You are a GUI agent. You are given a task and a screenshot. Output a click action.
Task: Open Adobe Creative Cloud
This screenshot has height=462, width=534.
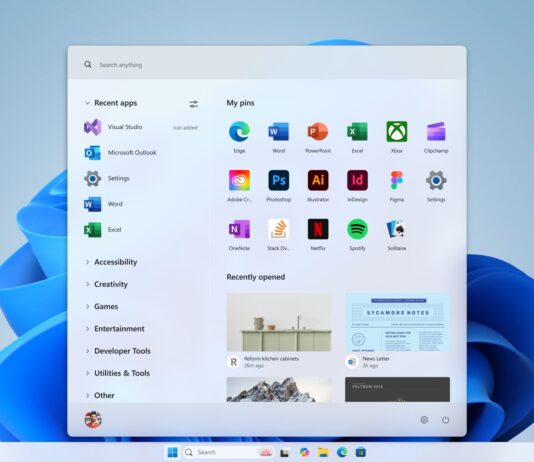(239, 181)
